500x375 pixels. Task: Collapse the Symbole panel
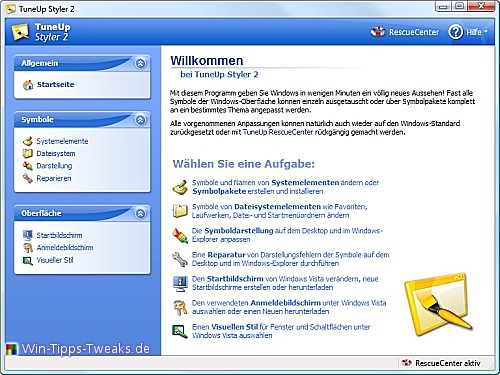pos(140,120)
